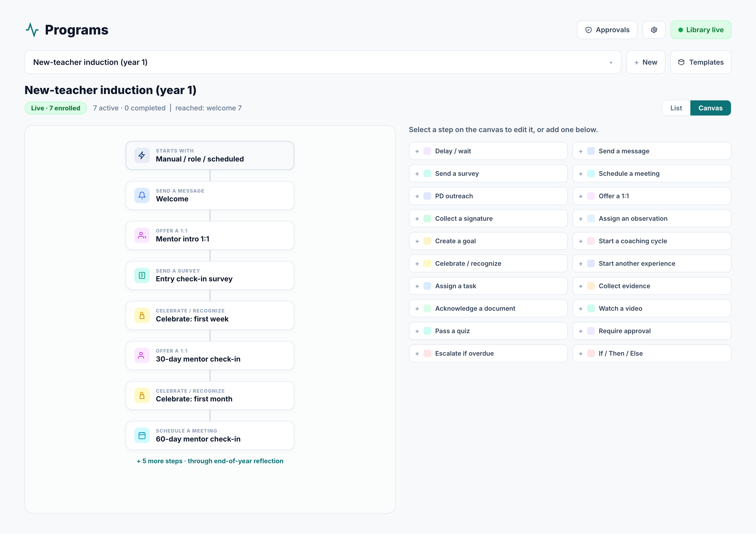Click the 'reached: welcome 7' status text

coord(208,108)
